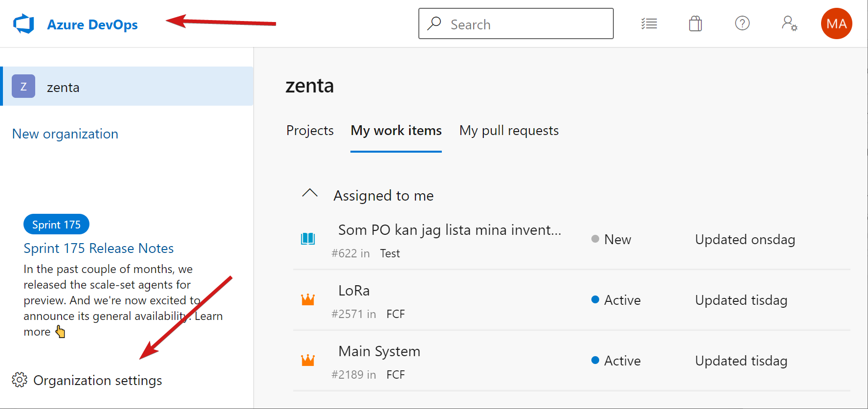Switch to My work items tab
This screenshot has height=409, width=868.
pyautogui.click(x=396, y=131)
